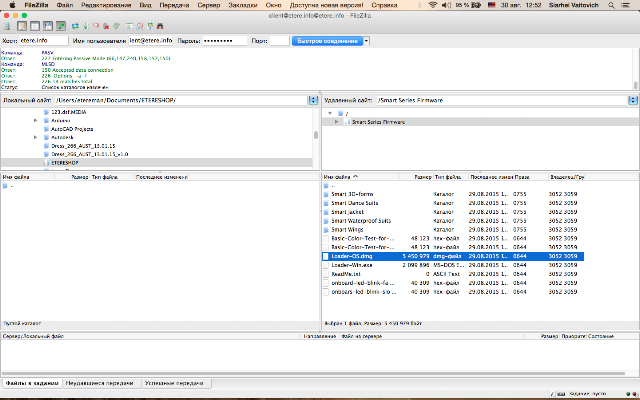Select ETERESHOP folder in local tree
640x400 pixels.
point(64,162)
